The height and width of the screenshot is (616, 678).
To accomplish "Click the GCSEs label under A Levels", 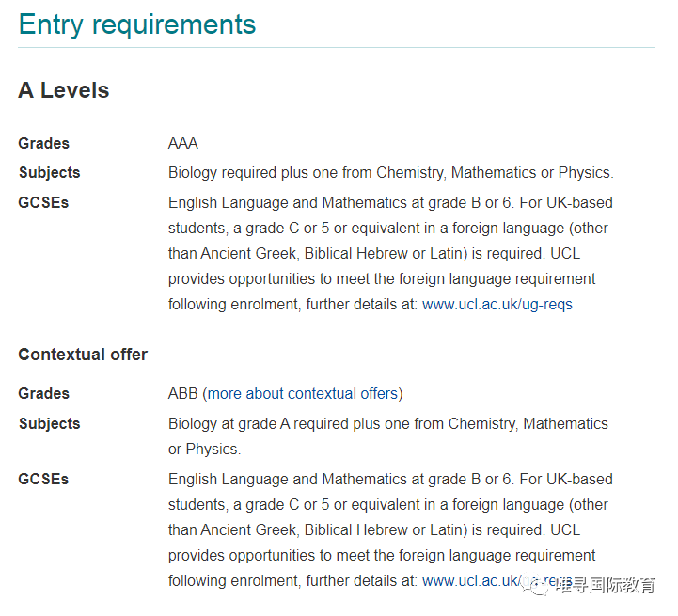I will click(x=43, y=202).
